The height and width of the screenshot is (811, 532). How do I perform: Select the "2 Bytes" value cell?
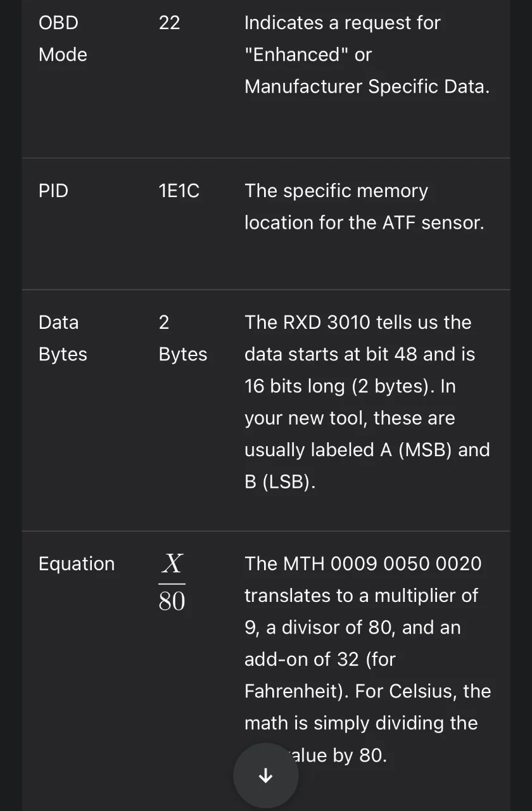[182, 338]
